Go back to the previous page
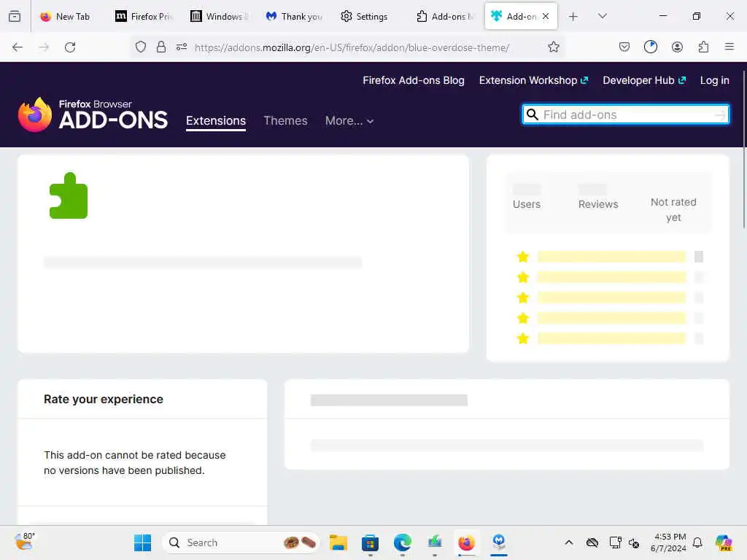 tap(18, 47)
